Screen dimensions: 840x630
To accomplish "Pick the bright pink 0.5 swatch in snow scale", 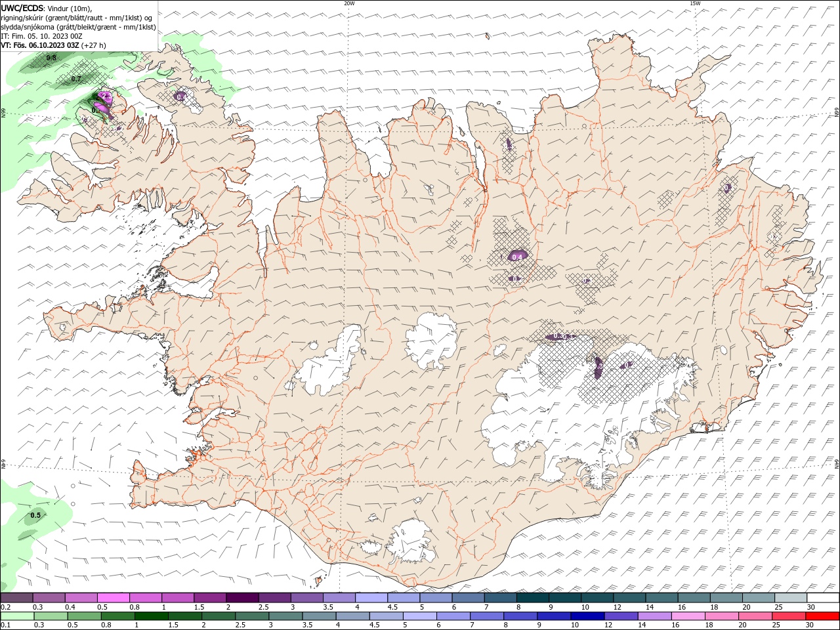I will [x=113, y=598].
